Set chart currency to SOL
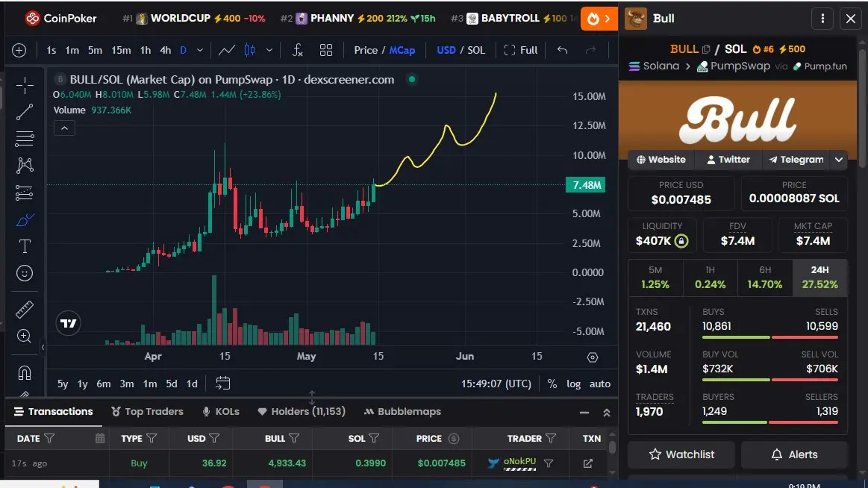This screenshot has height=488, width=868. click(476, 50)
